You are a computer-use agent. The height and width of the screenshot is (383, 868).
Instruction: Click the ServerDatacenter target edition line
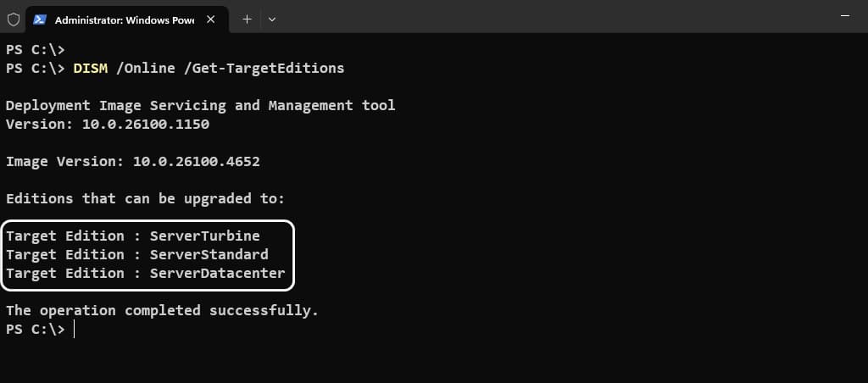point(146,274)
